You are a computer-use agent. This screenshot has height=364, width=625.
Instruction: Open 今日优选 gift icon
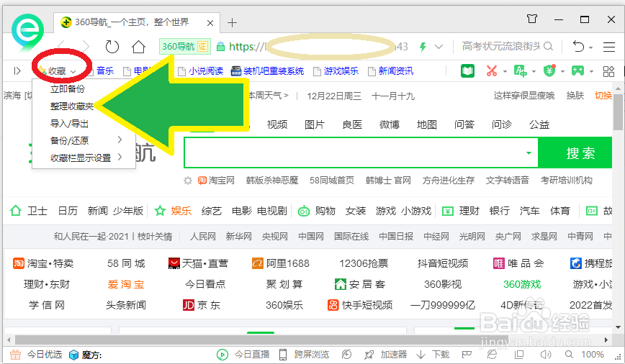pyautogui.click(x=16, y=355)
